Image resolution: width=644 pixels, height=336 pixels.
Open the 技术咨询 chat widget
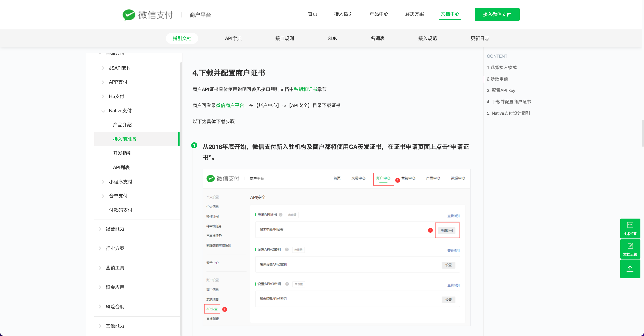click(630, 228)
